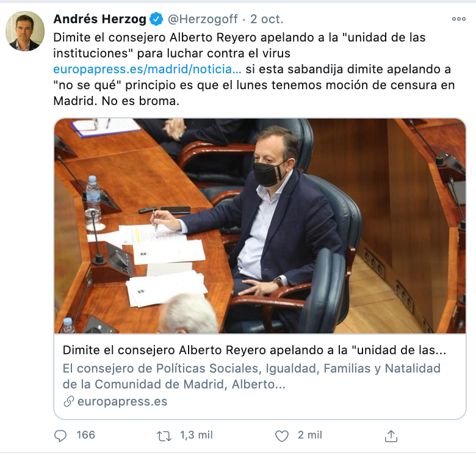Click the 2 mil likes count
The image size is (476, 455).
[309, 435]
